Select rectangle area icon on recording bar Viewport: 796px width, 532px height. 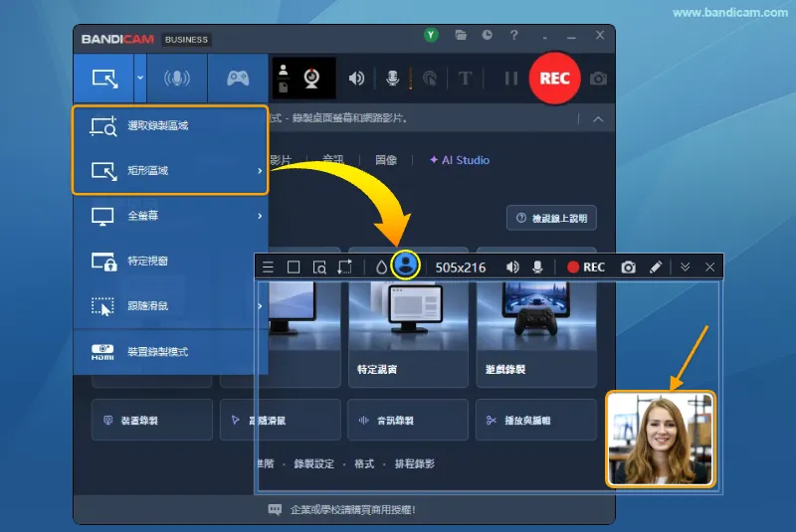(x=294, y=267)
